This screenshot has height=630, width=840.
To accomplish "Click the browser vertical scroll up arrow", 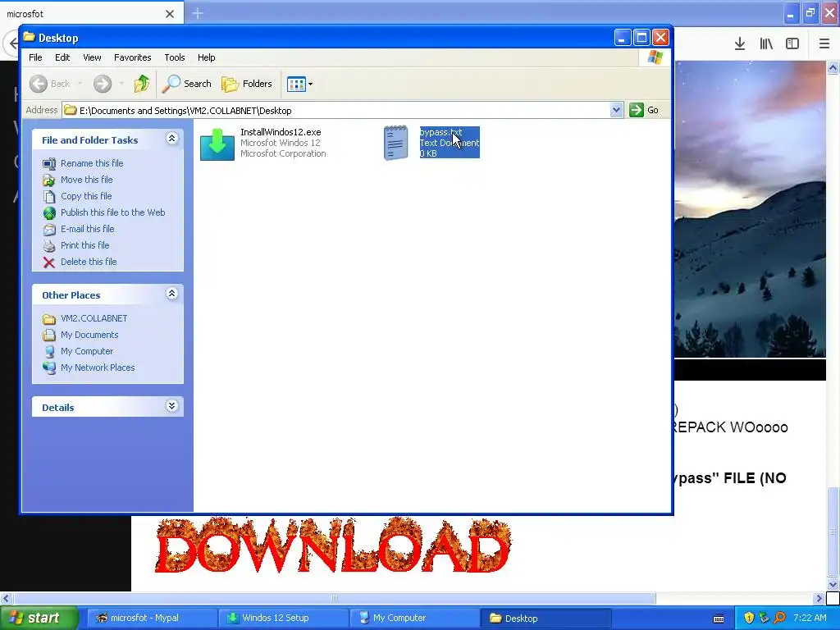I will tap(833, 67).
